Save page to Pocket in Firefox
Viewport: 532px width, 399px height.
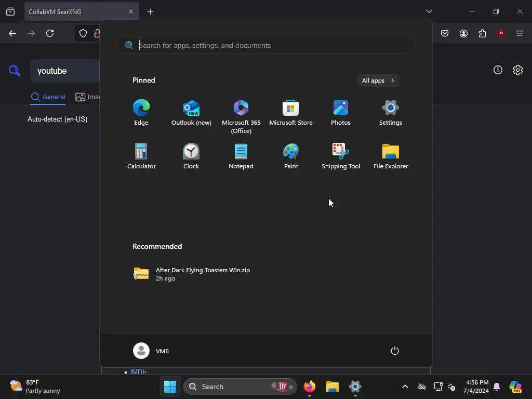coord(445,33)
